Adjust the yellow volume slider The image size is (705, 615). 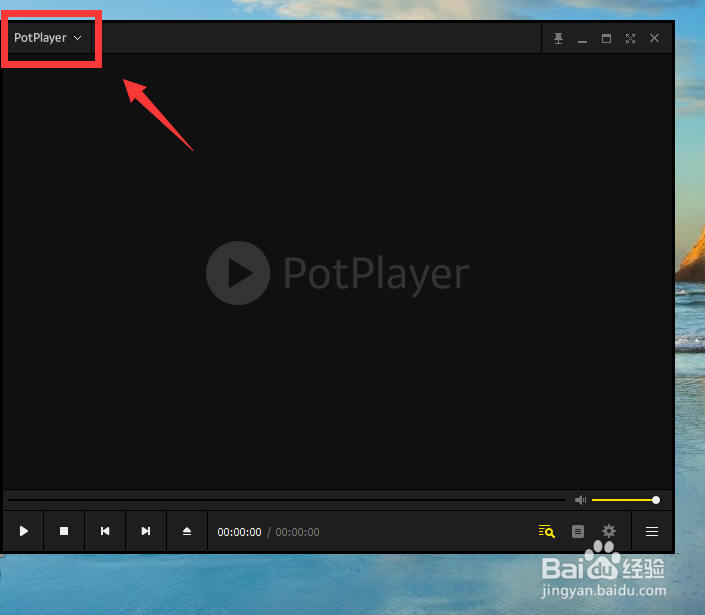point(626,500)
